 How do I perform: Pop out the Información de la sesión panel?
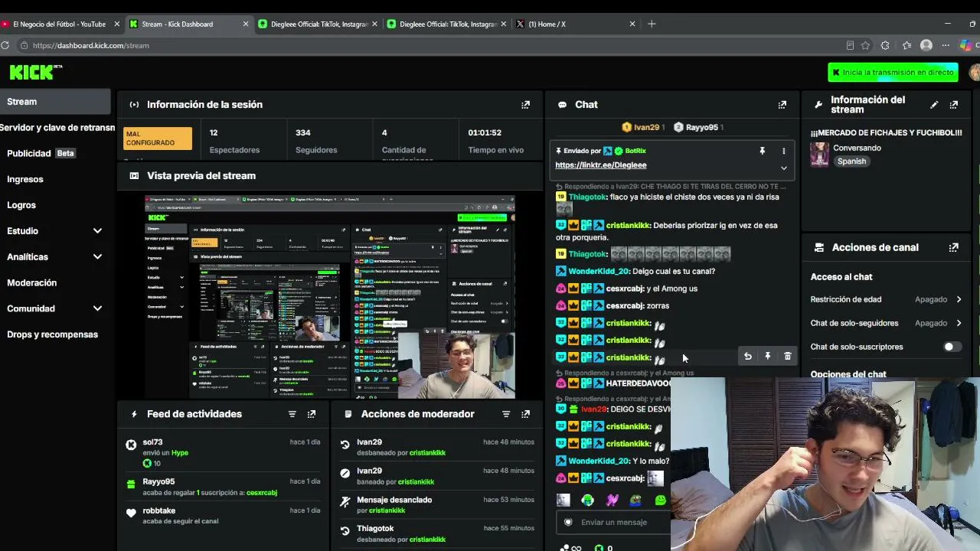[x=525, y=105]
